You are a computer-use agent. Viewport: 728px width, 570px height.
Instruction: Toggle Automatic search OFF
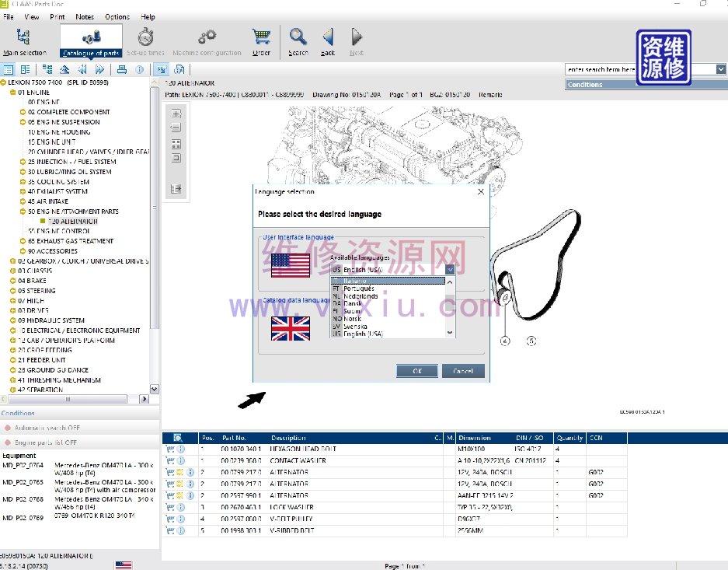coord(47,428)
